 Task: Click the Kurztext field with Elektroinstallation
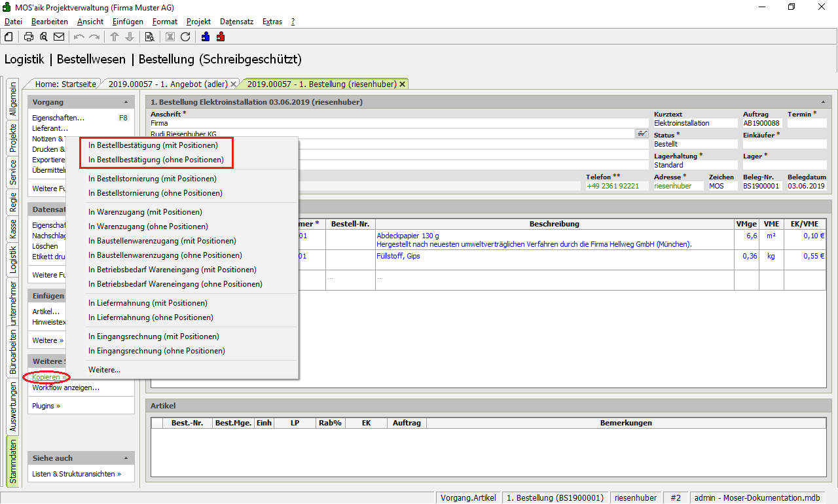click(695, 123)
